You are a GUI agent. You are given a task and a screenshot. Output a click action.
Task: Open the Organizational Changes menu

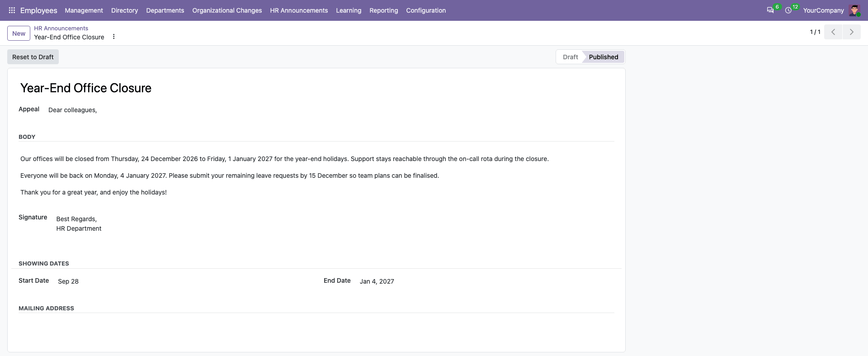click(x=227, y=10)
